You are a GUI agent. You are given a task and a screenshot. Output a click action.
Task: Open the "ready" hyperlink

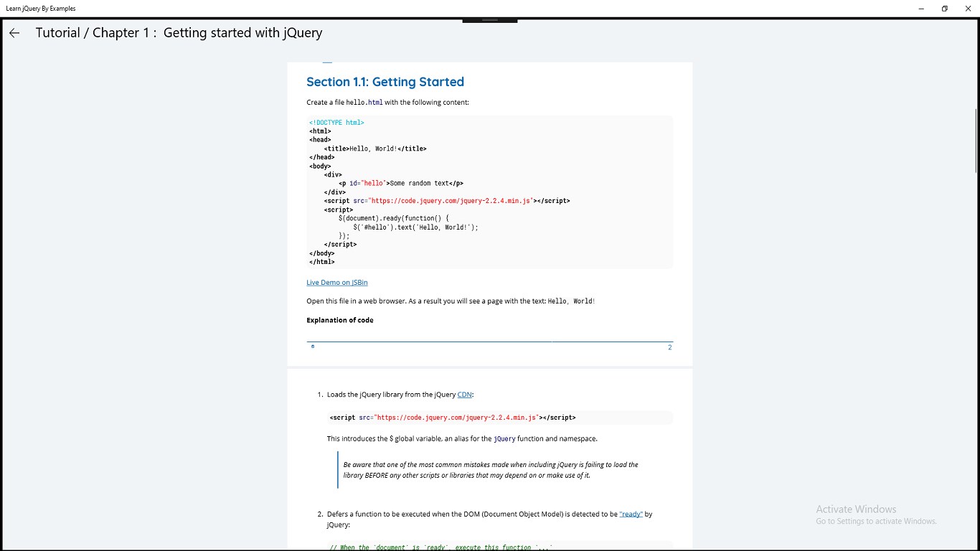[631, 514]
